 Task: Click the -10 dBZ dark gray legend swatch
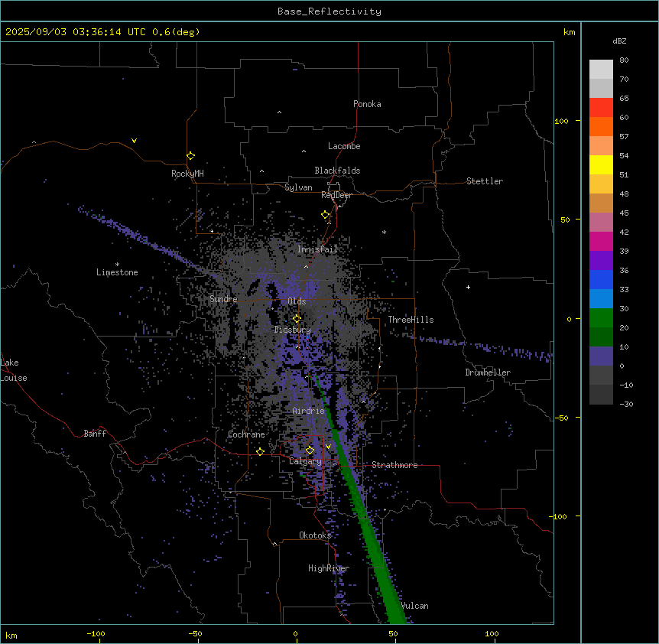601,395
